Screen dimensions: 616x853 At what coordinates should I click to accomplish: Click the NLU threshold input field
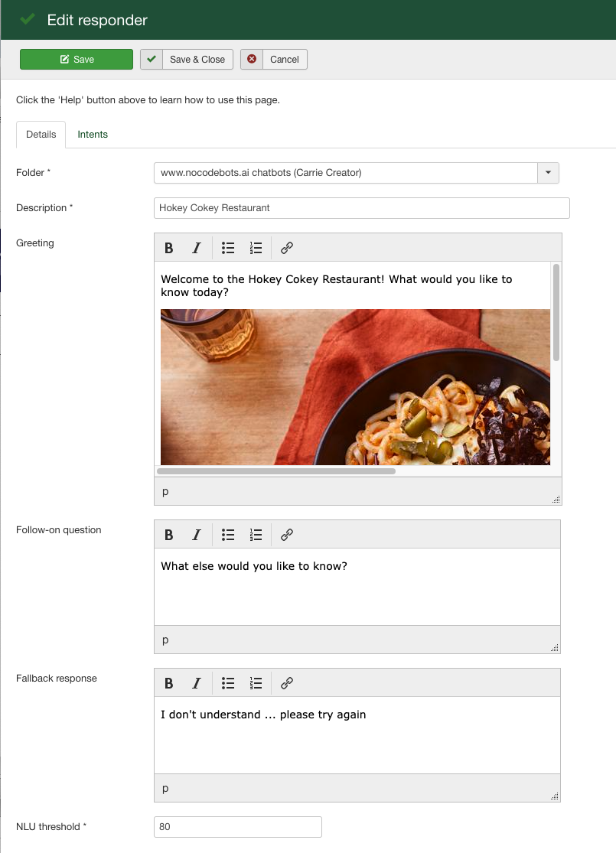click(237, 827)
